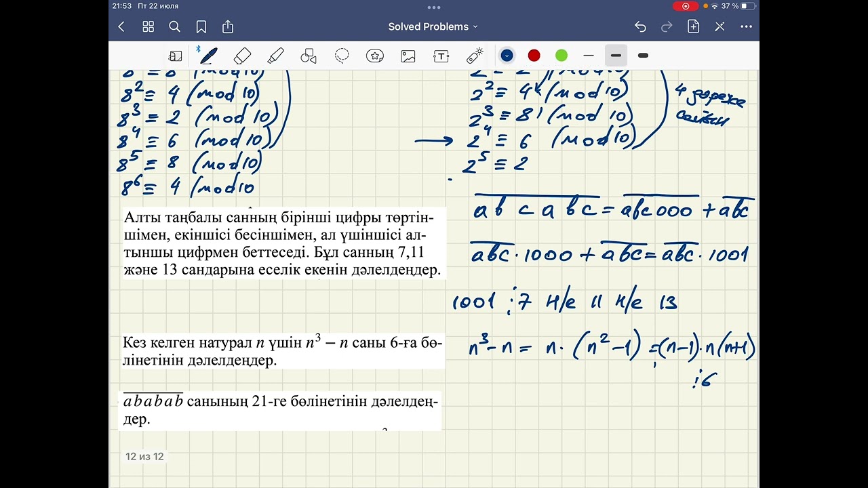Tap the page indicator 12 из 12
Viewport: 868px width, 488px height.
point(144,457)
